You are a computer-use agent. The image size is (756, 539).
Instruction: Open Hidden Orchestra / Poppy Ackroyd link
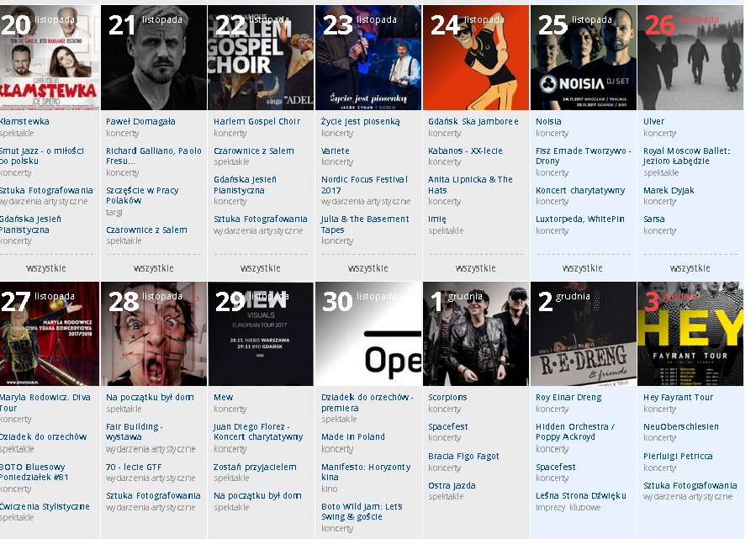pos(575,431)
